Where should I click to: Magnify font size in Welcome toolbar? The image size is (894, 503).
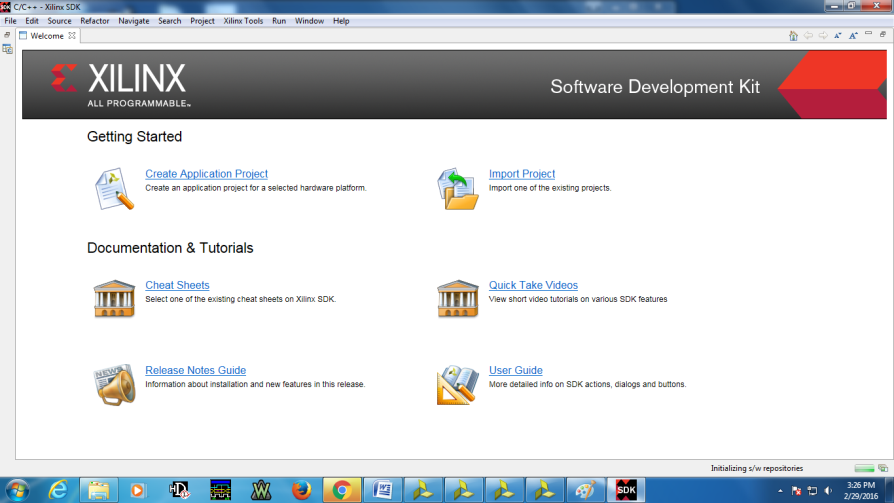(854, 35)
